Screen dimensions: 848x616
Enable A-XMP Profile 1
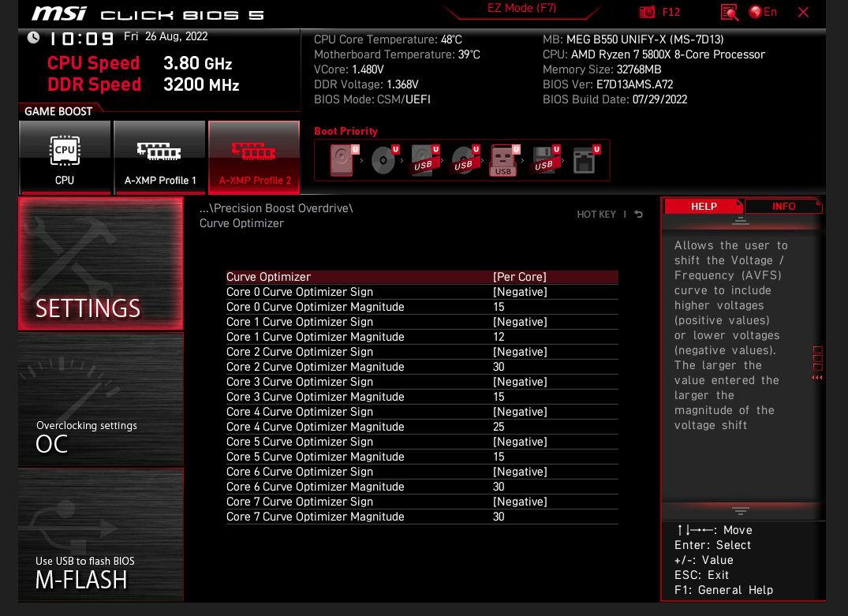159,158
